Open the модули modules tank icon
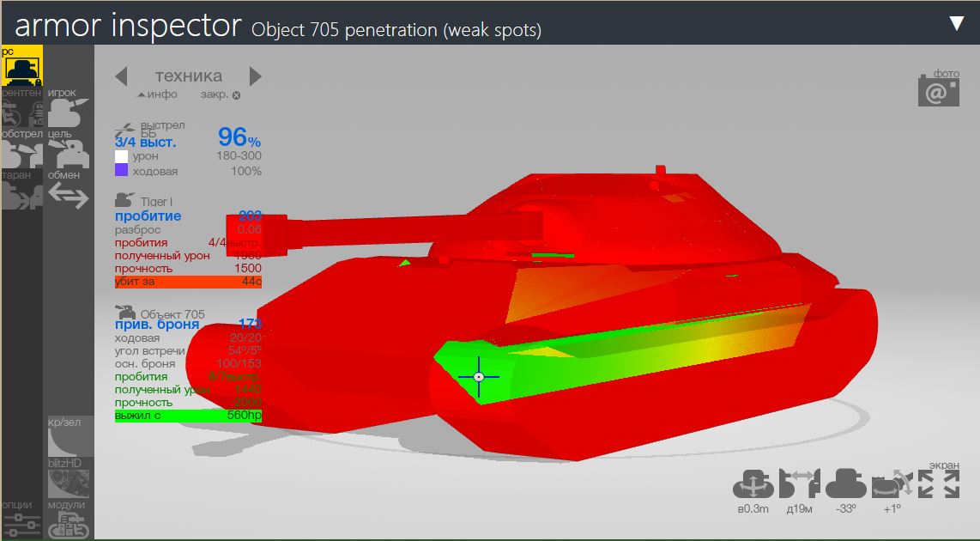Image resolution: width=980 pixels, height=541 pixels. click(x=68, y=526)
